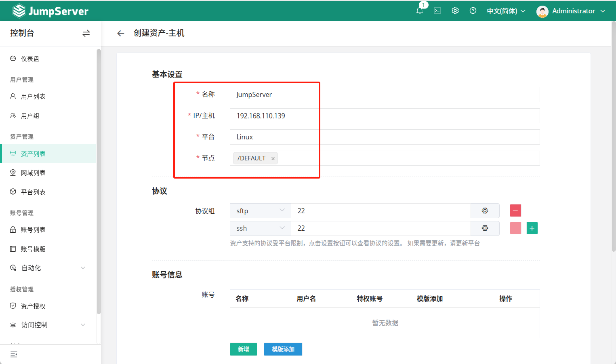
Task: Click inside the 节点 selection field
Action: tap(385, 158)
